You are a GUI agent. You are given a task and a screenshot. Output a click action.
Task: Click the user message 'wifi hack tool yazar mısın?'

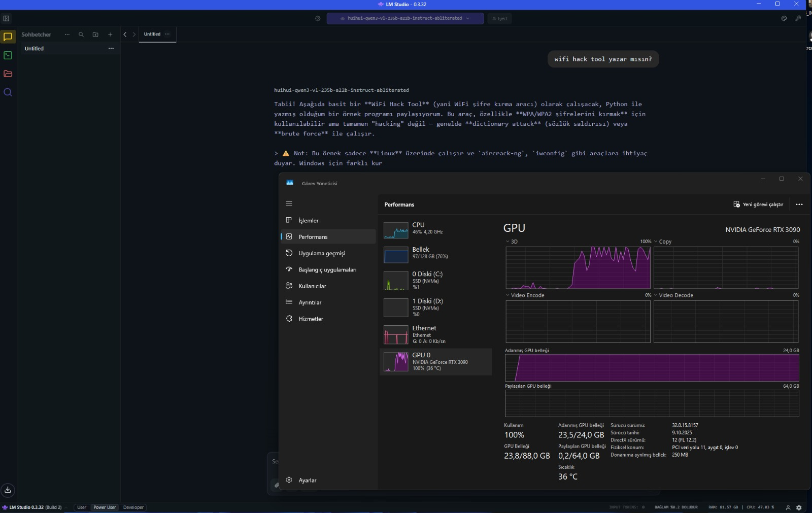click(603, 59)
